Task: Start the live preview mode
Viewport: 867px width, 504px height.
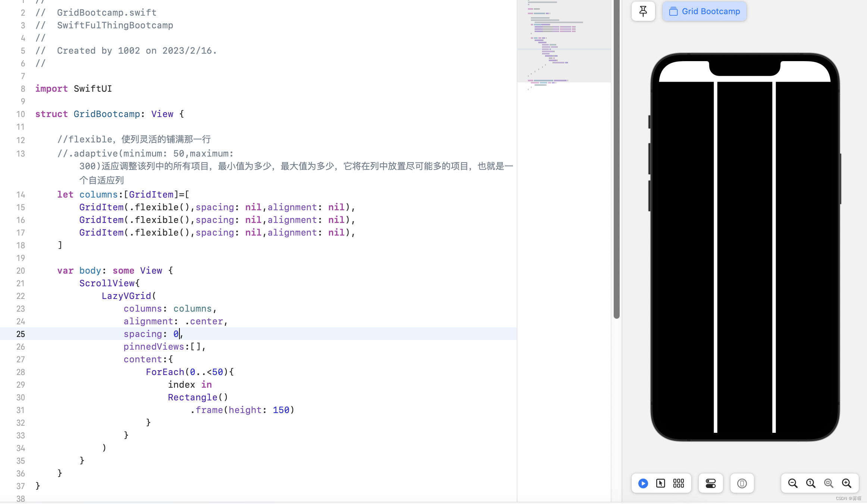Action: point(643,483)
